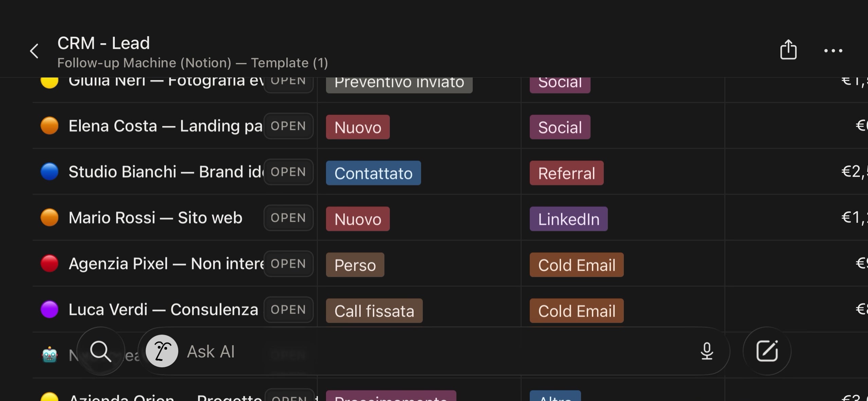Edit the Contattato status for Studio Bianchi
This screenshot has height=401, width=868.
click(x=373, y=173)
